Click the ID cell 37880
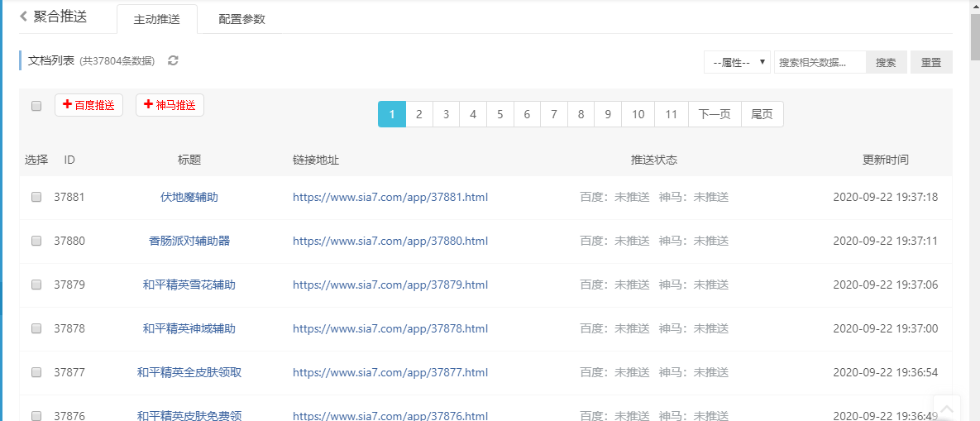 point(69,241)
